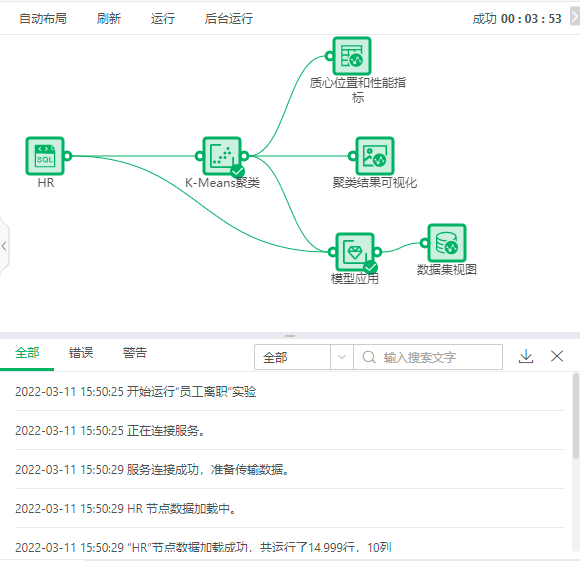Click the 后台运行 button
This screenshot has width=580, height=561.
pos(229,18)
